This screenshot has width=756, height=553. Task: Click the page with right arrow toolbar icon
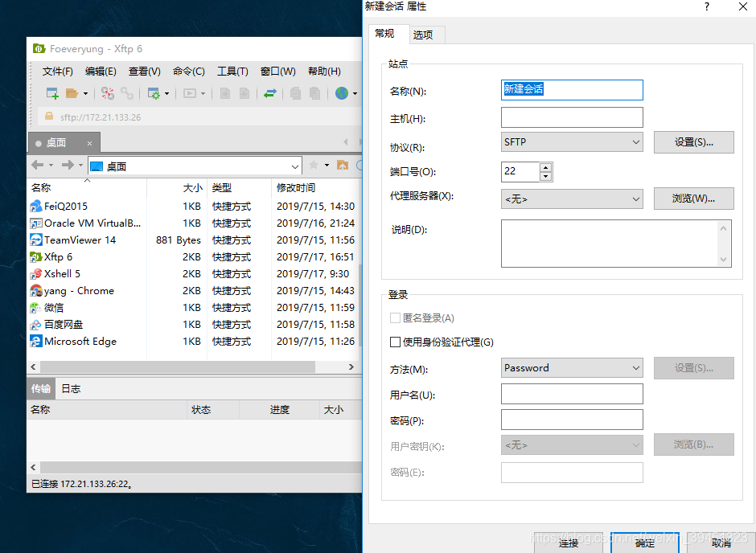point(244,93)
